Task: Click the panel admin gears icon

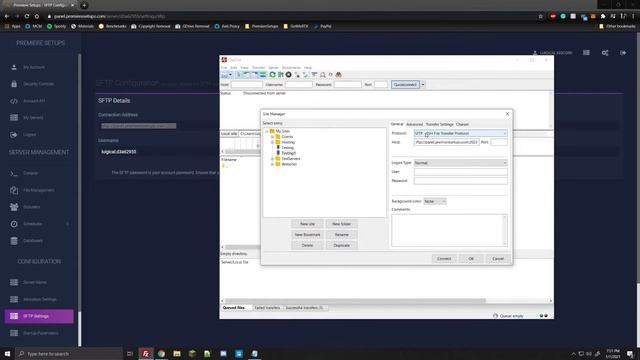Action: pos(605,53)
